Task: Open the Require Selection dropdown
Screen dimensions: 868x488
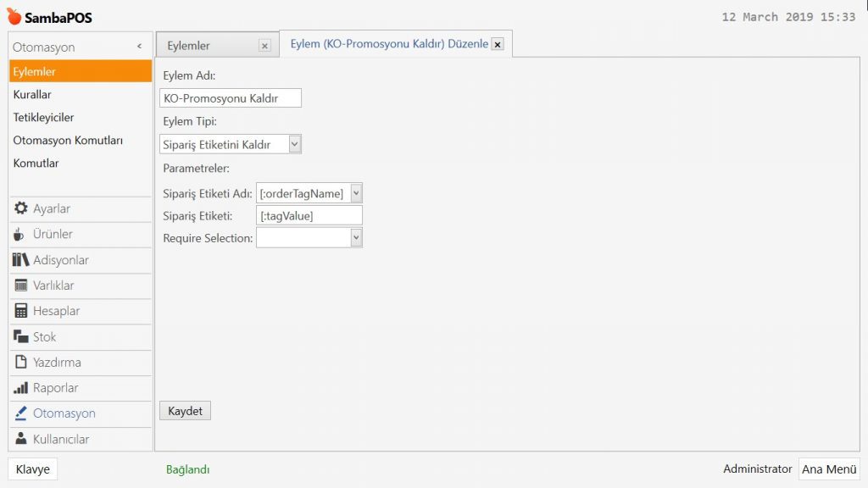Action: coord(356,238)
